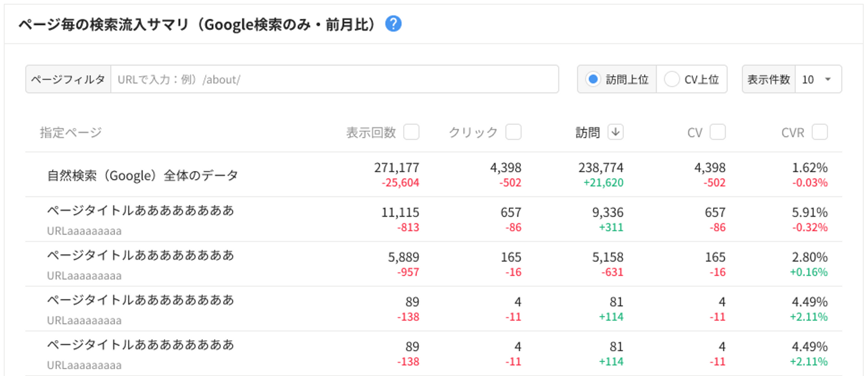868x376 pixels.
Task: Click the 指定ページ column header
Action: click(x=71, y=132)
